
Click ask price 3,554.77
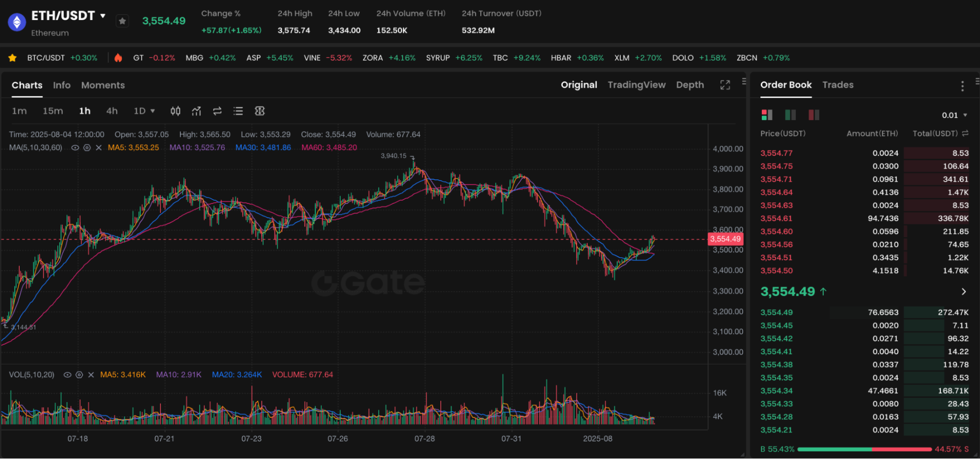click(x=777, y=153)
